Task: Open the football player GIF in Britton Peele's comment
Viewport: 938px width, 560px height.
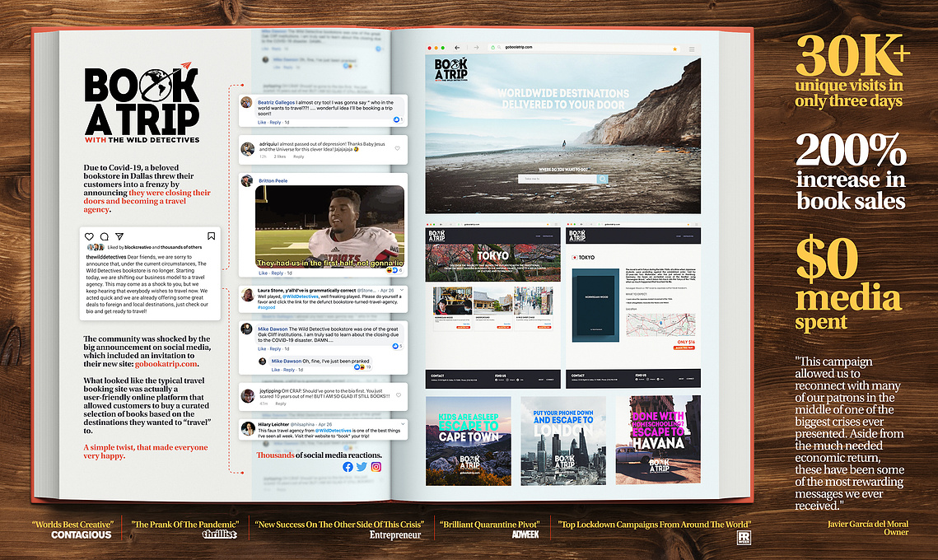Action: 329,226
